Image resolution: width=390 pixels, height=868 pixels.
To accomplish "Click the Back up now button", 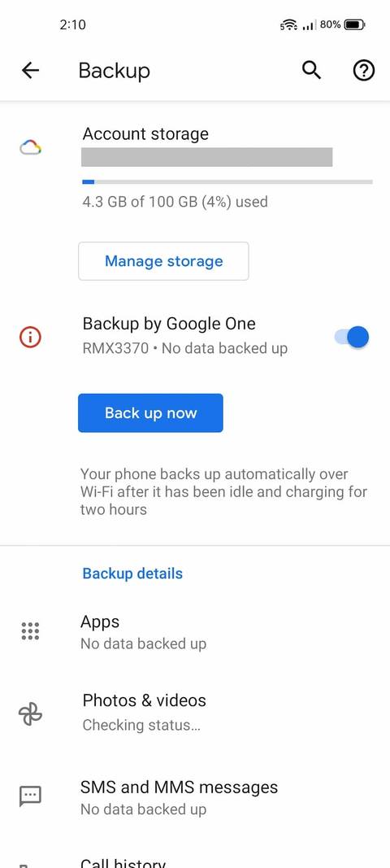I will [x=150, y=413].
